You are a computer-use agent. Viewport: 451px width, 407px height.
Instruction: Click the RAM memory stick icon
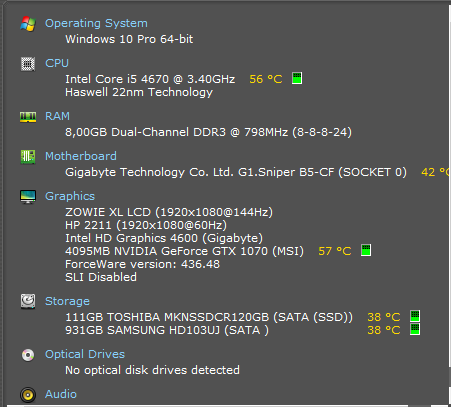click(28, 117)
